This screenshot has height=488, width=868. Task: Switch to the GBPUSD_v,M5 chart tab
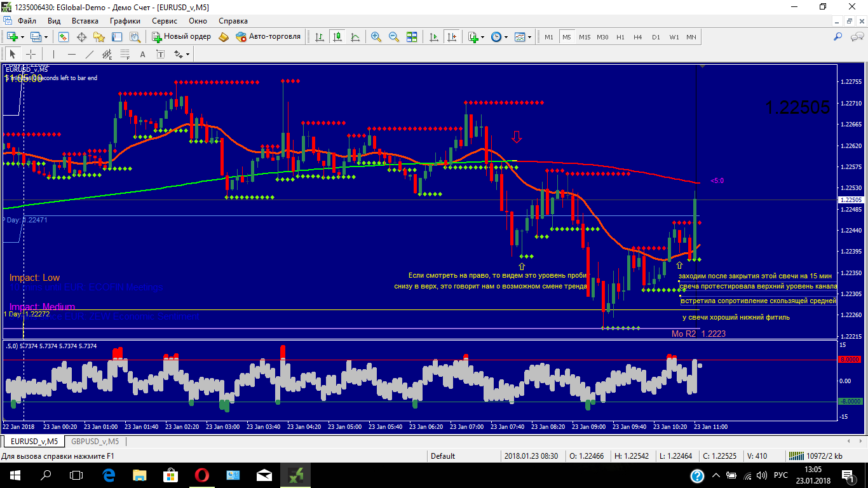point(95,441)
